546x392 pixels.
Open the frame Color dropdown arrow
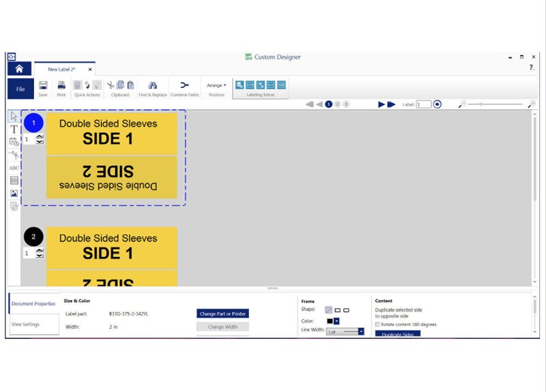click(x=336, y=321)
